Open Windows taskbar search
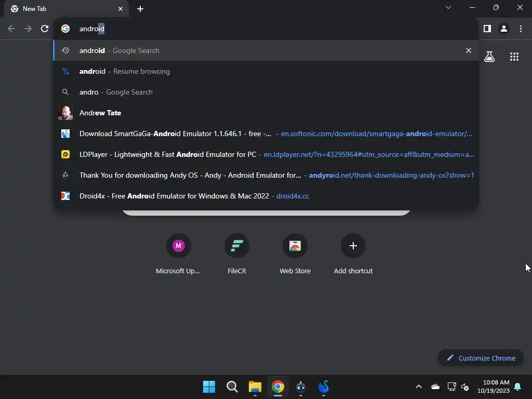This screenshot has height=399, width=532. (x=232, y=387)
